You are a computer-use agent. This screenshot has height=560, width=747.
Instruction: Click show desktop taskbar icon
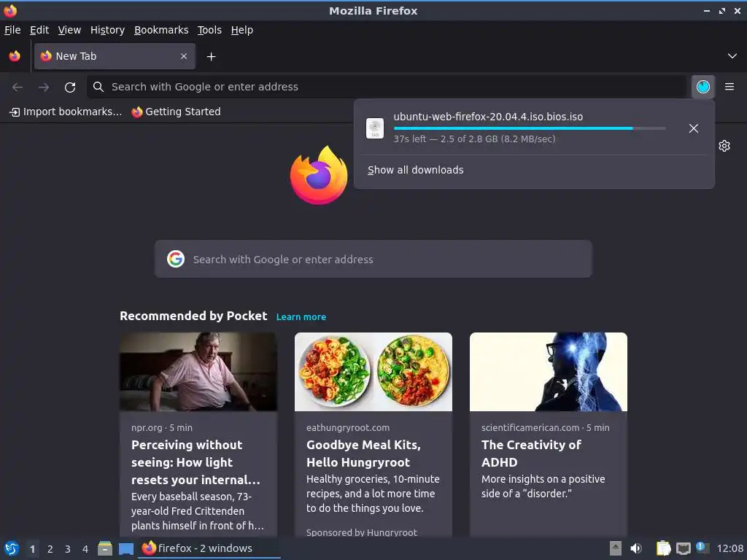125,549
